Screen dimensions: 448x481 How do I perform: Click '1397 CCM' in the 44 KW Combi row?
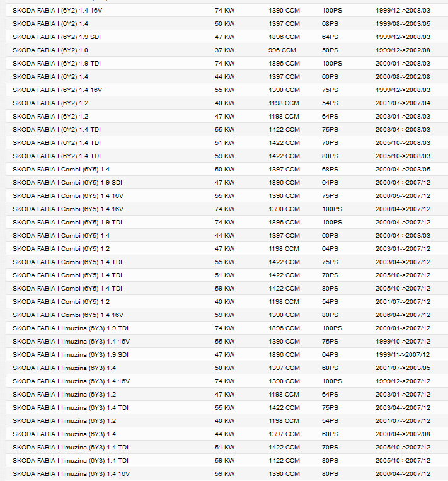284,236
